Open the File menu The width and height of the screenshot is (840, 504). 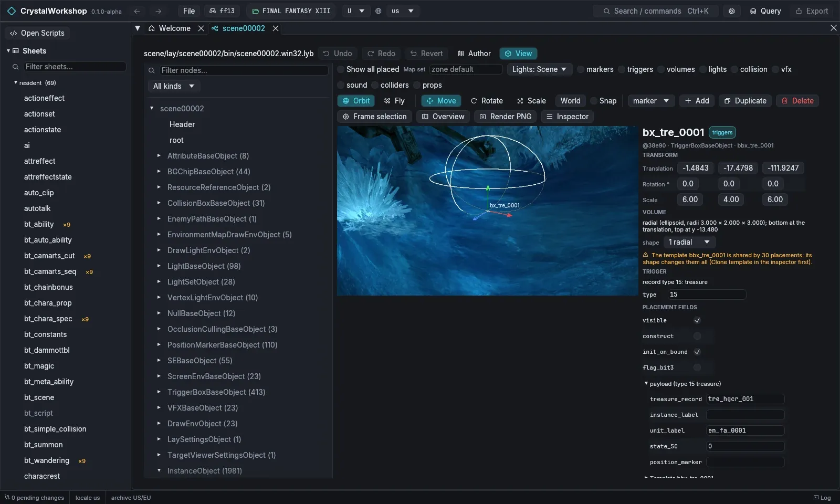(189, 11)
